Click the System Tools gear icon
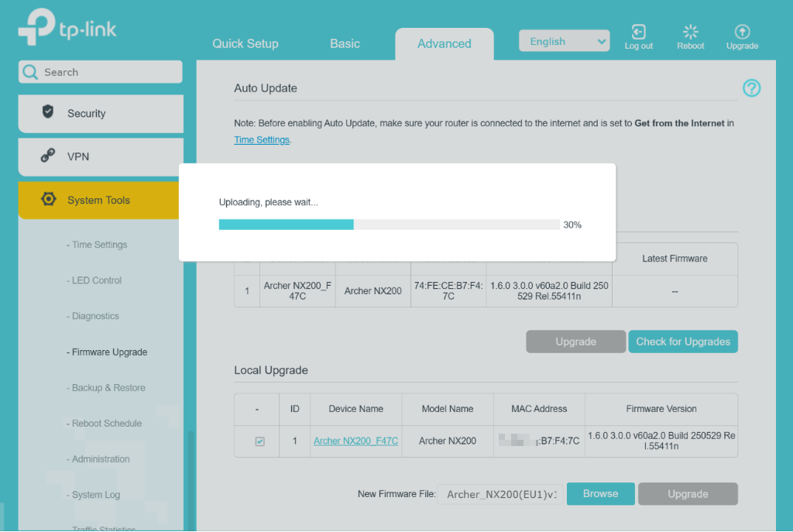 48,200
